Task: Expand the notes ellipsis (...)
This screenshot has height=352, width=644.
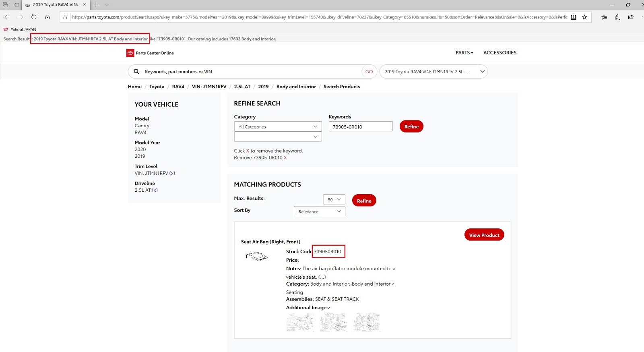Action: (x=322, y=277)
